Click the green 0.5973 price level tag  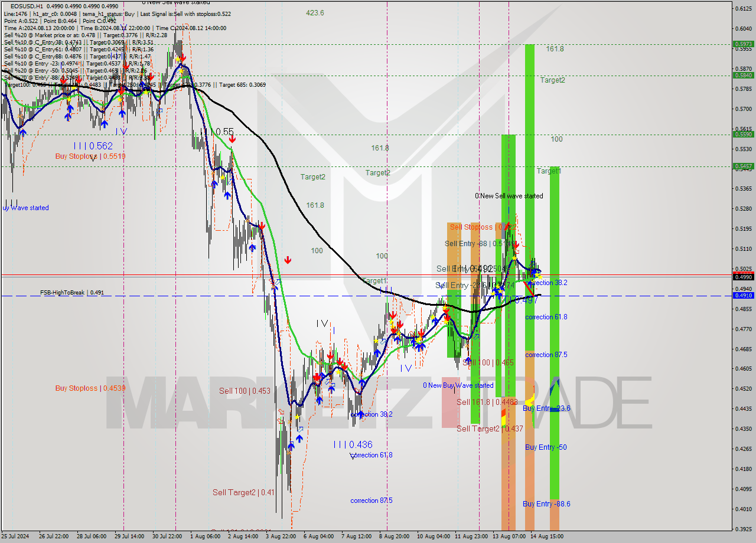point(743,44)
